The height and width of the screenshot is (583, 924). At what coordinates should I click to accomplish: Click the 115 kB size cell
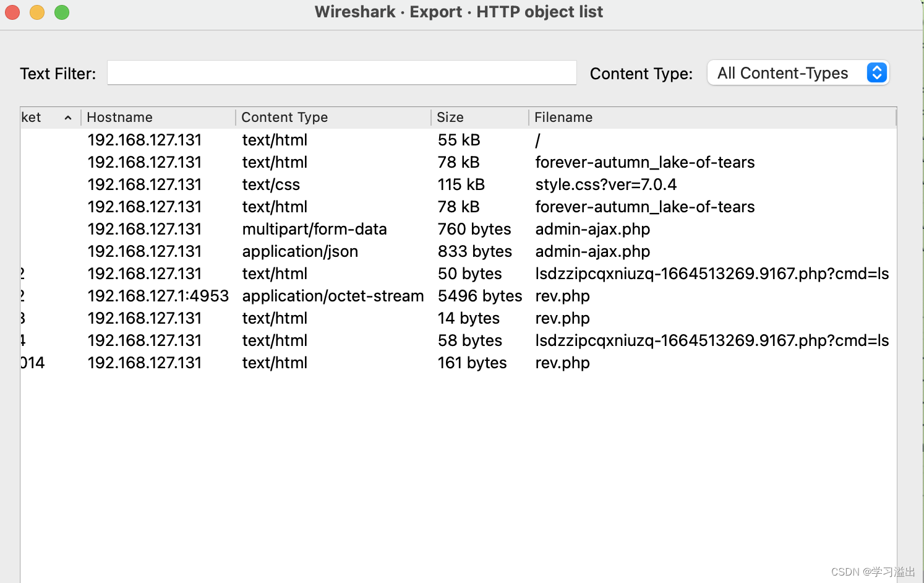(461, 184)
